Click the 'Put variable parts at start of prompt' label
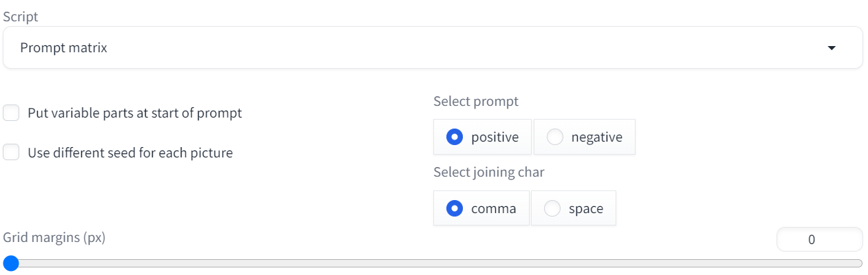This screenshot has height=275, width=868. tap(135, 113)
